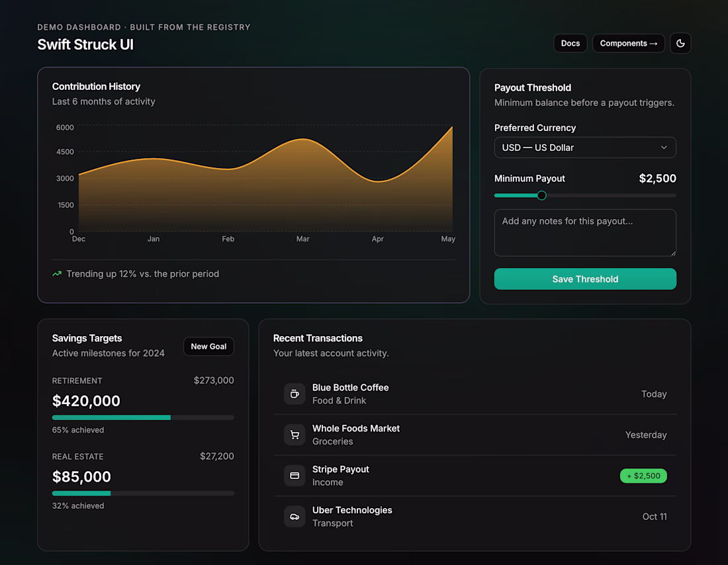The height and width of the screenshot is (565, 728).
Task: Click the $420,000 retirement amount
Action: pos(86,401)
